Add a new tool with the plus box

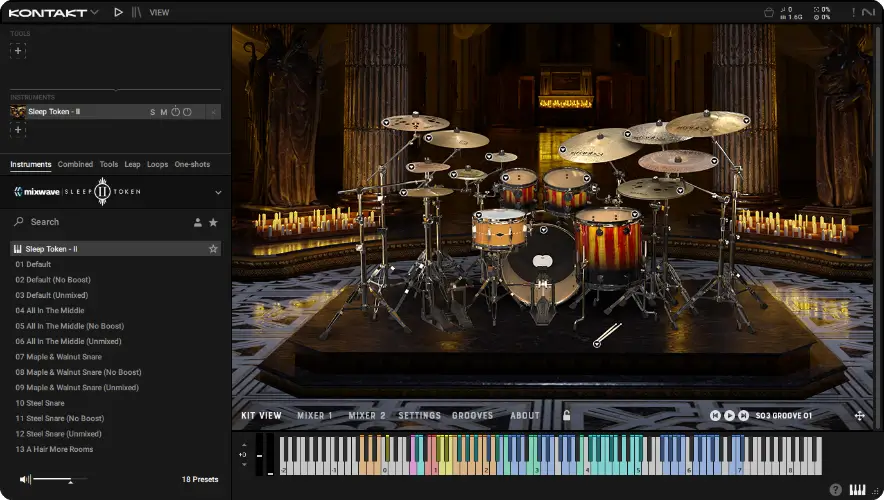point(18,50)
